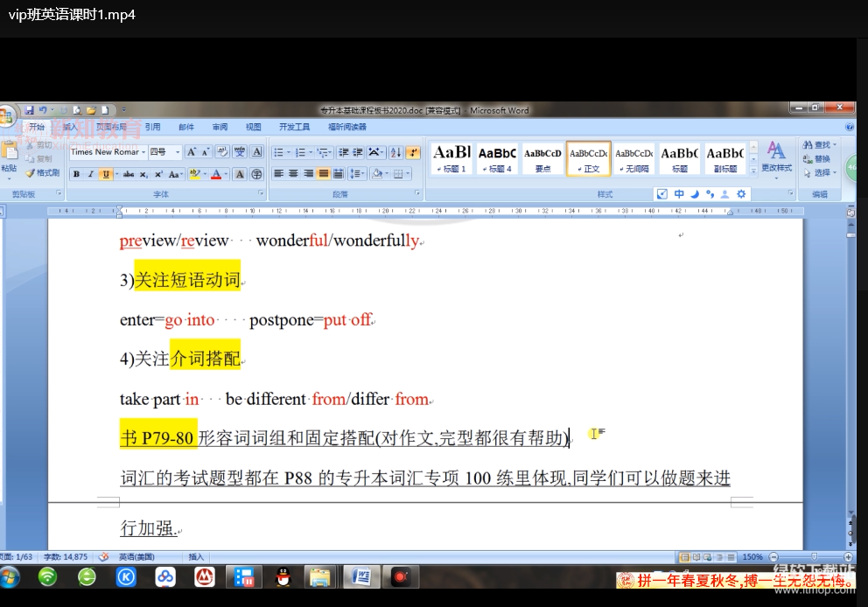Open the font size (四号) dropdown

tap(178, 151)
